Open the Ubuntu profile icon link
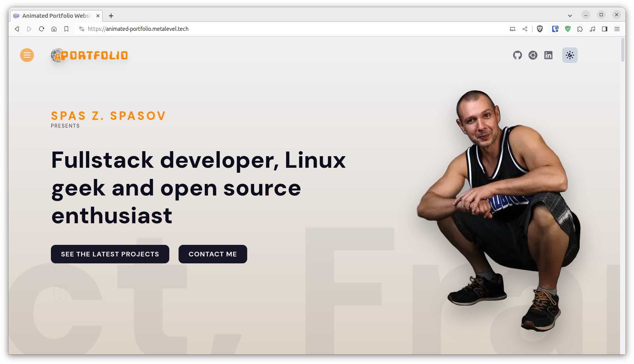This screenshot has height=364, width=634. 533,55
